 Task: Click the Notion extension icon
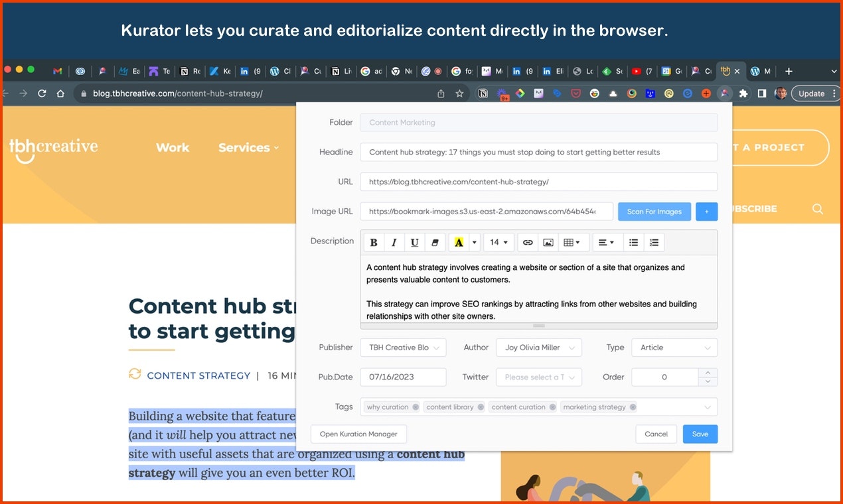click(483, 94)
